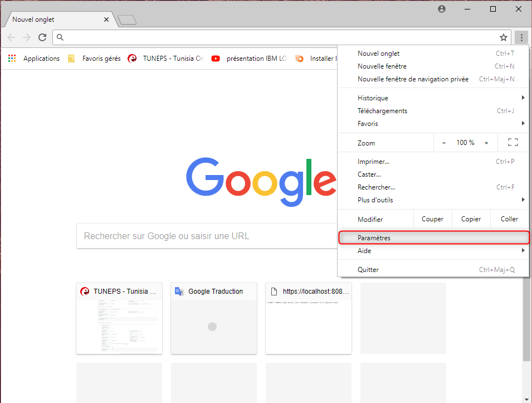Toggle fullscreen mode icon in Zoom row
532x403 pixels.
[x=513, y=143]
